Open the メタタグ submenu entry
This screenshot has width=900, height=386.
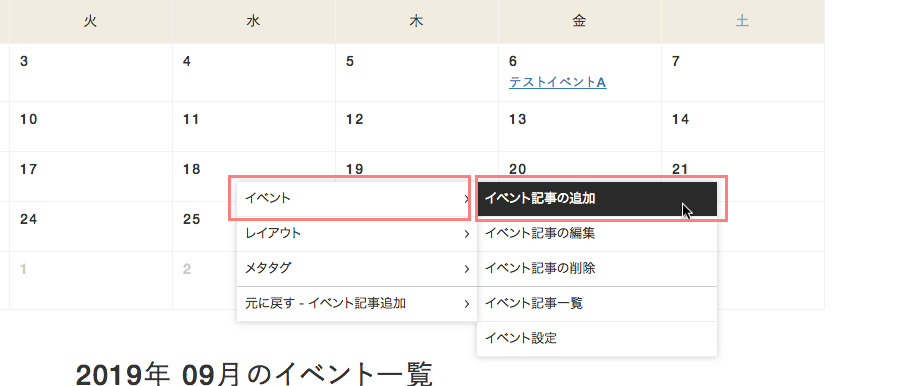[356, 268]
